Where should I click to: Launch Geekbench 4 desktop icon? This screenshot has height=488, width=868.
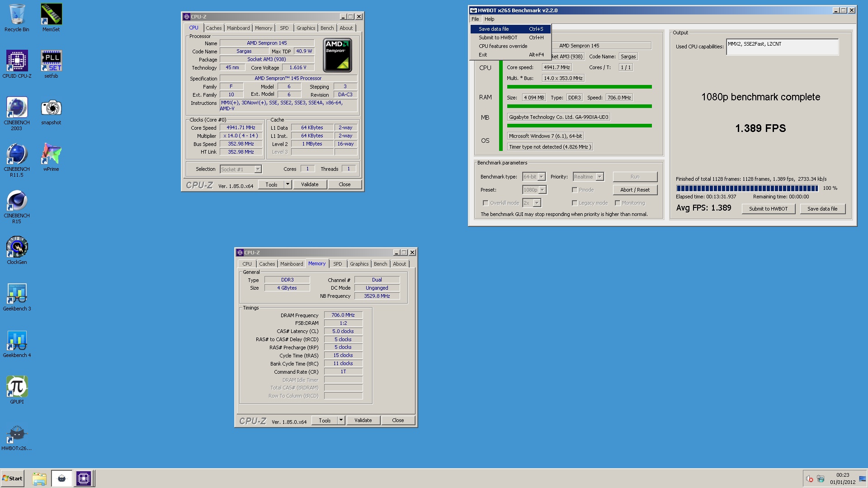pyautogui.click(x=17, y=343)
